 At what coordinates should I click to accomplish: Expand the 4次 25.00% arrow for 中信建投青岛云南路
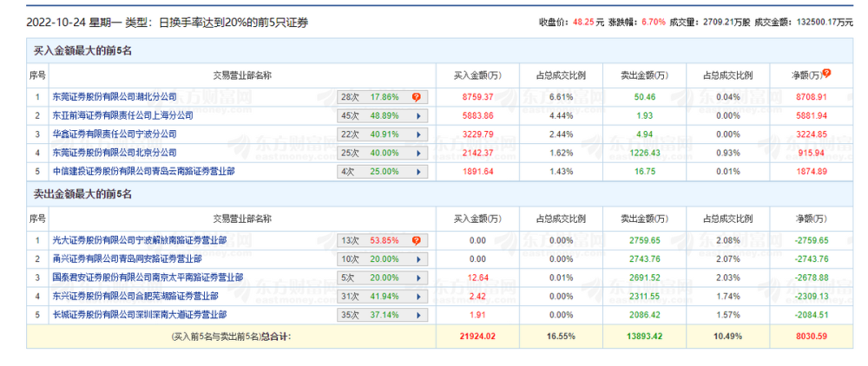click(418, 172)
